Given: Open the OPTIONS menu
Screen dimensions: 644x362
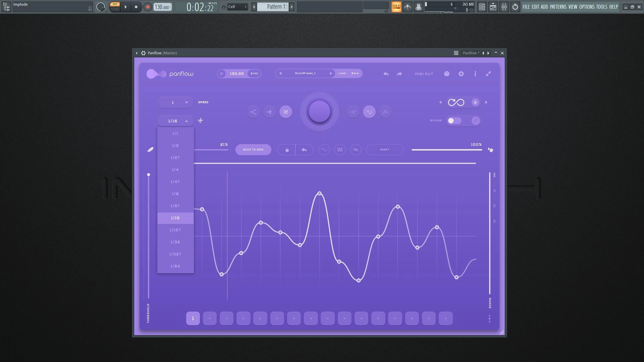Looking at the screenshot, I should pos(587,7).
